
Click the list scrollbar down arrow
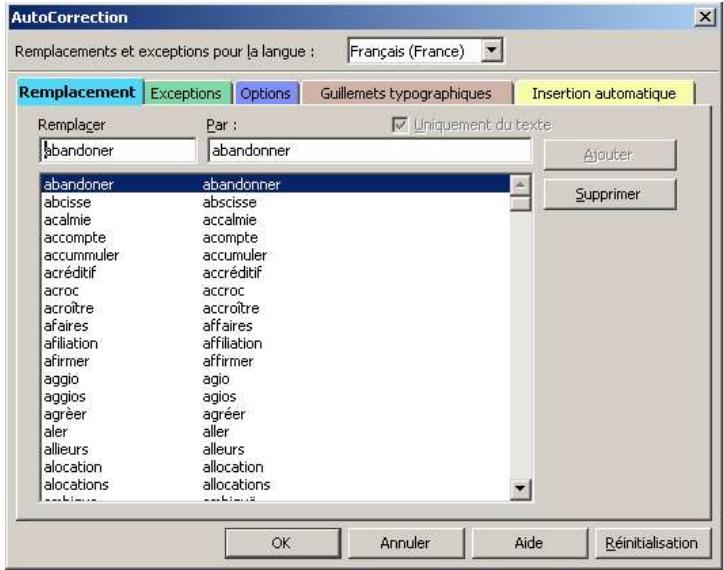point(520,489)
